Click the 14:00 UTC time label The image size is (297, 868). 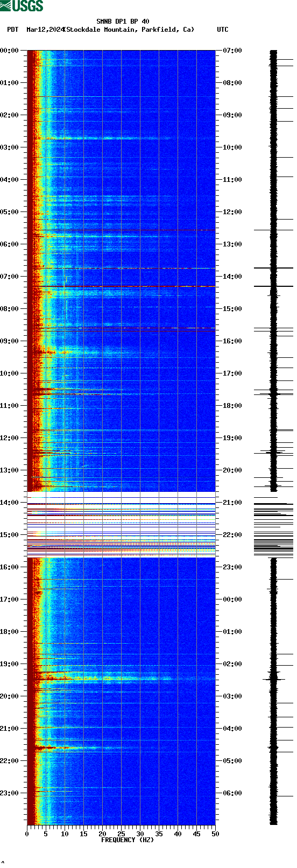pos(232,277)
